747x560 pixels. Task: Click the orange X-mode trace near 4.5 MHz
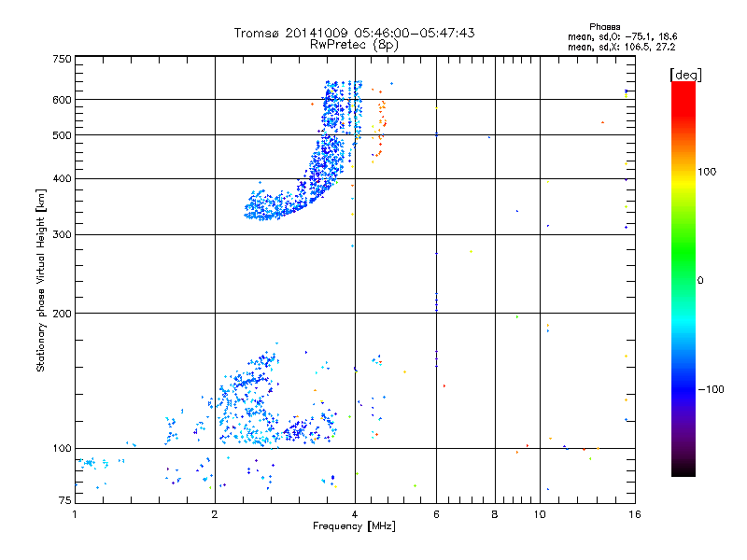380,126
